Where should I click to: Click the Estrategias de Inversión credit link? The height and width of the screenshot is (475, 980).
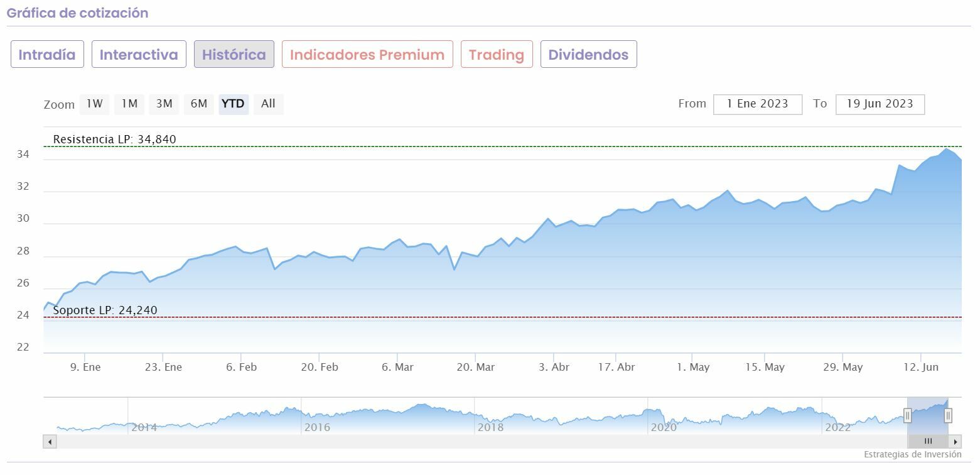(x=912, y=454)
